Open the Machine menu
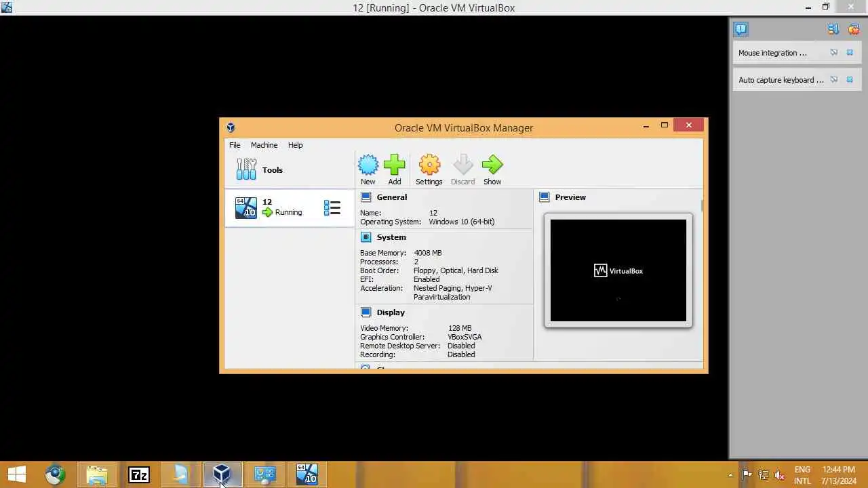 tap(264, 145)
